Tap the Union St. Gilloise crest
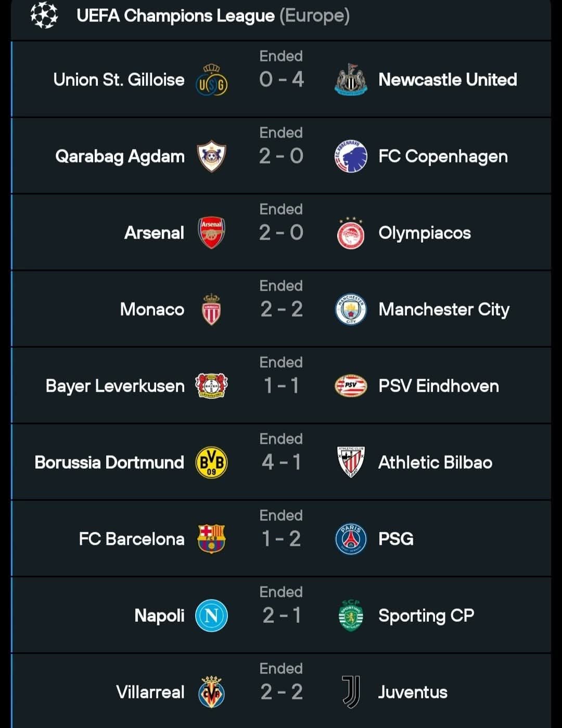 point(211,81)
